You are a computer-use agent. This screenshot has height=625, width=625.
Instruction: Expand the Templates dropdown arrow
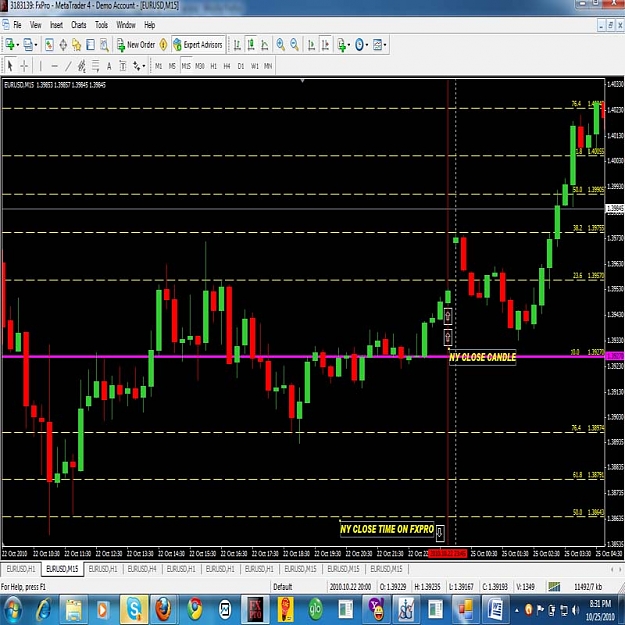(x=385, y=45)
